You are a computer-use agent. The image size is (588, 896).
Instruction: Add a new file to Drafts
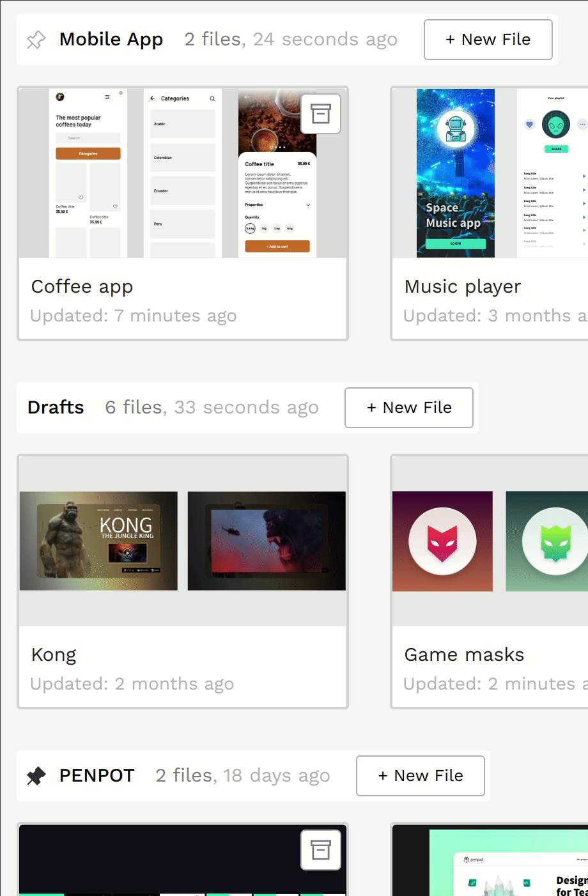point(408,408)
